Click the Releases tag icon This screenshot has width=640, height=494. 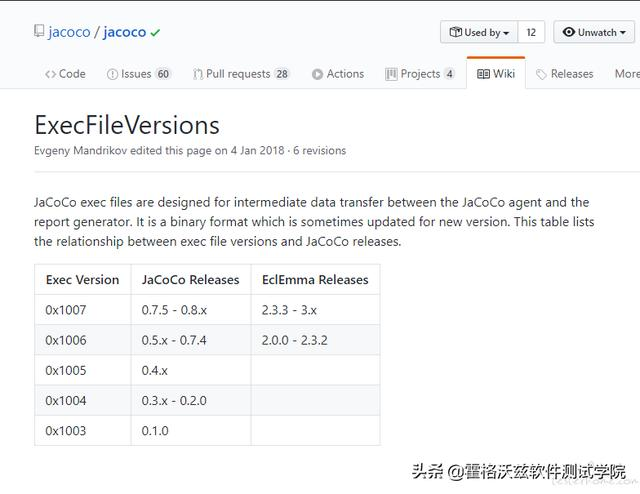(x=541, y=74)
